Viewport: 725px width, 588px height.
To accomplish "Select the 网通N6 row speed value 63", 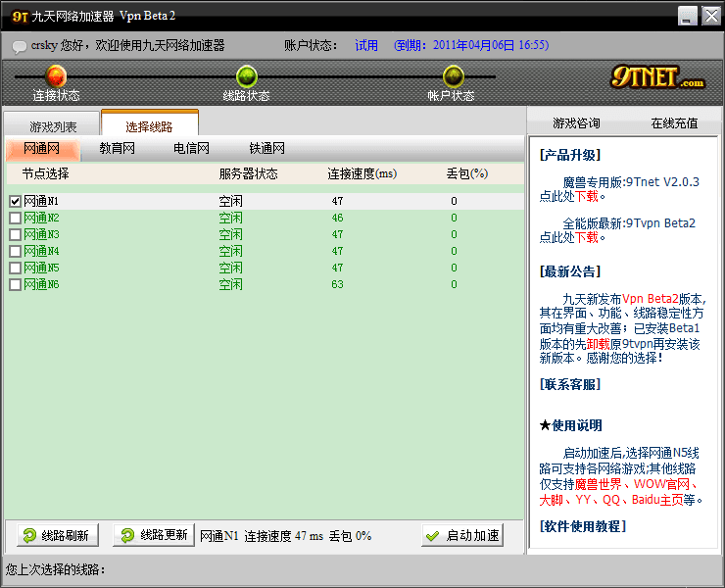I will (338, 284).
